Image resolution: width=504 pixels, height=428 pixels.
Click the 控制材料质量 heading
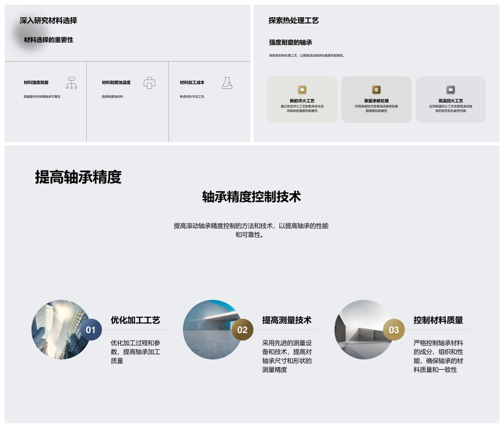[438, 320]
